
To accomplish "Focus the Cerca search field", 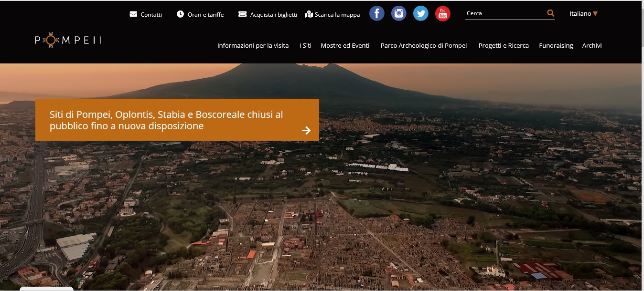I will [x=504, y=13].
